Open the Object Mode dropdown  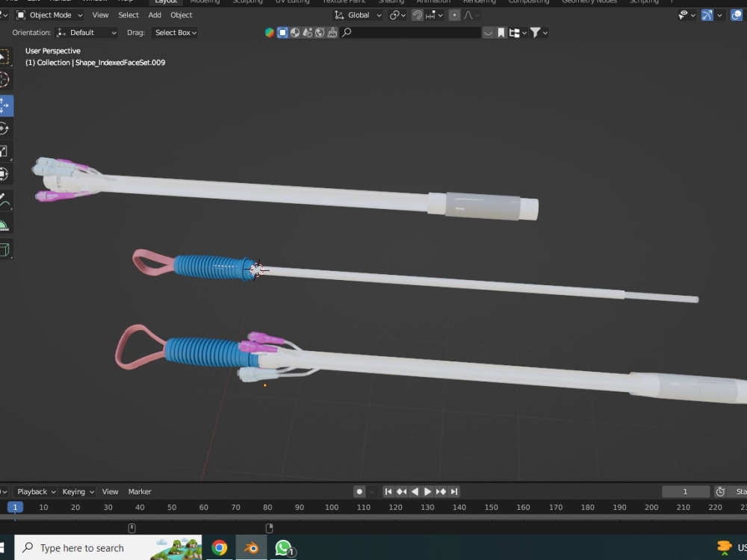[49, 15]
